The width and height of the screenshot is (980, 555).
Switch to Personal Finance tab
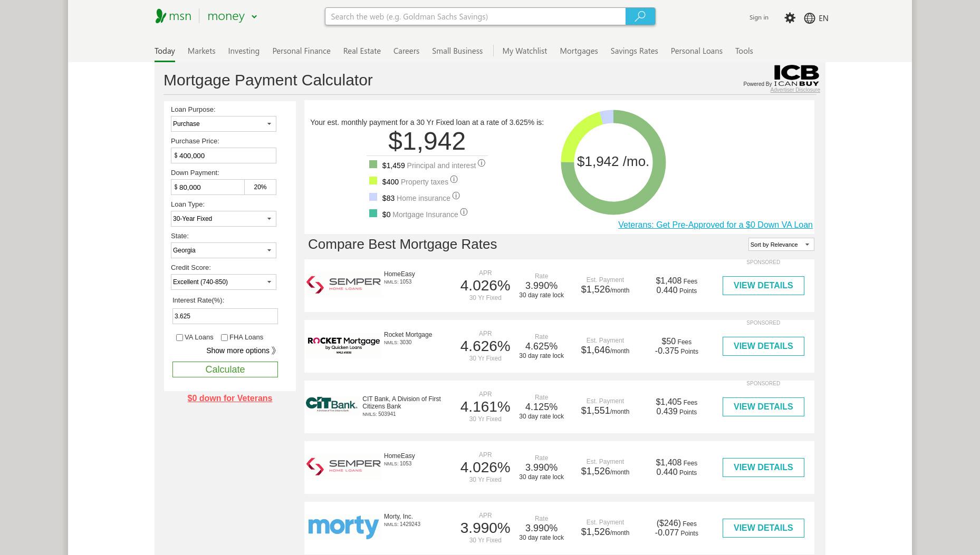(x=301, y=51)
